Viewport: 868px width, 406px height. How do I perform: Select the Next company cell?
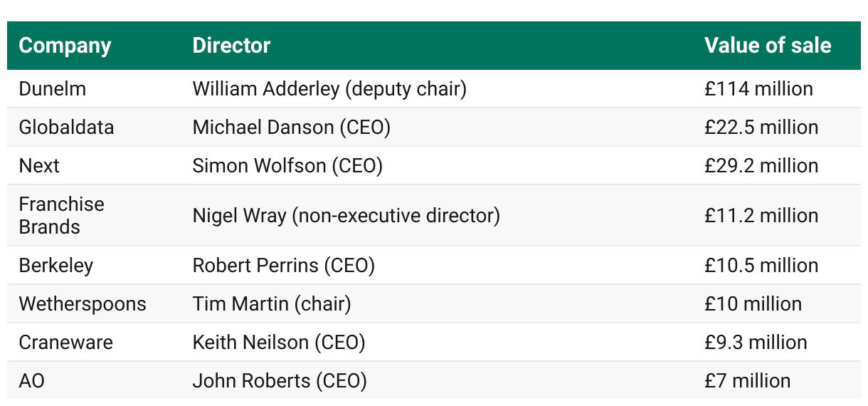39,166
